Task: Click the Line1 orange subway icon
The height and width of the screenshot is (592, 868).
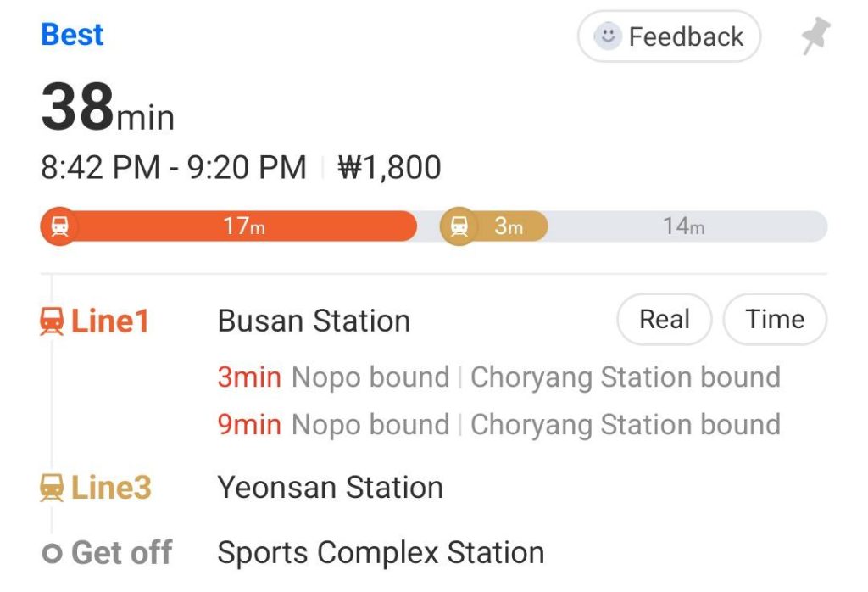Action: click(x=53, y=322)
